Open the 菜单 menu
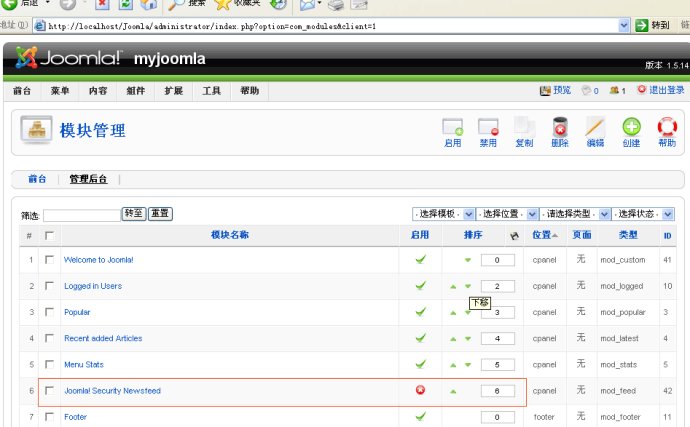 pos(60,91)
